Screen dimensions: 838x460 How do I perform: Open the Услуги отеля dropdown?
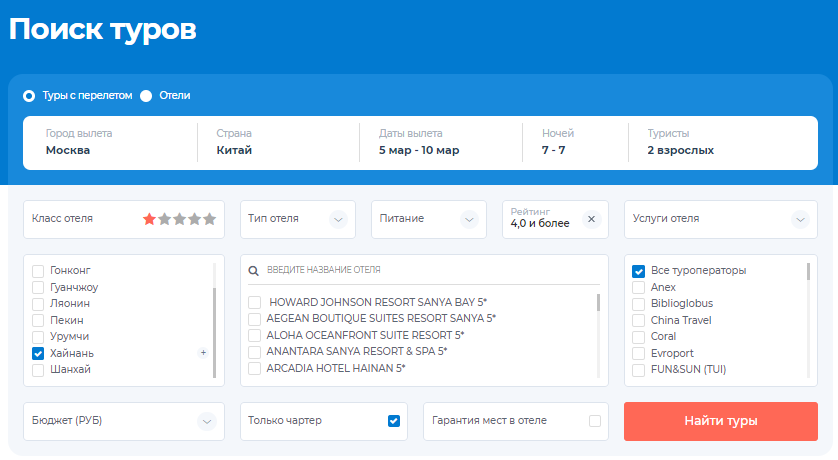(720, 219)
